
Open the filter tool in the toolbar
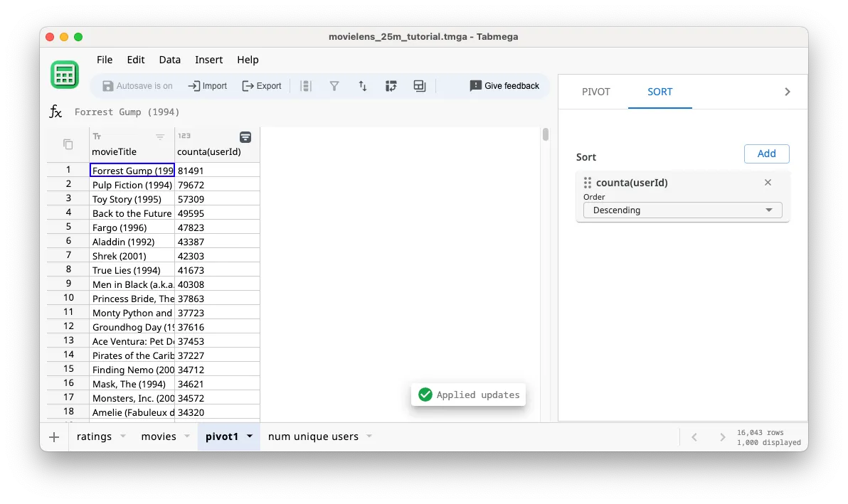pos(334,85)
